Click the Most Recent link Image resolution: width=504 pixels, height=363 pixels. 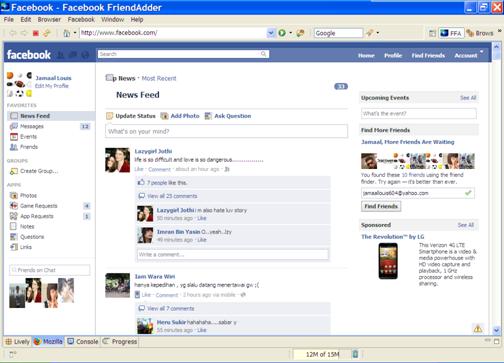coord(159,78)
